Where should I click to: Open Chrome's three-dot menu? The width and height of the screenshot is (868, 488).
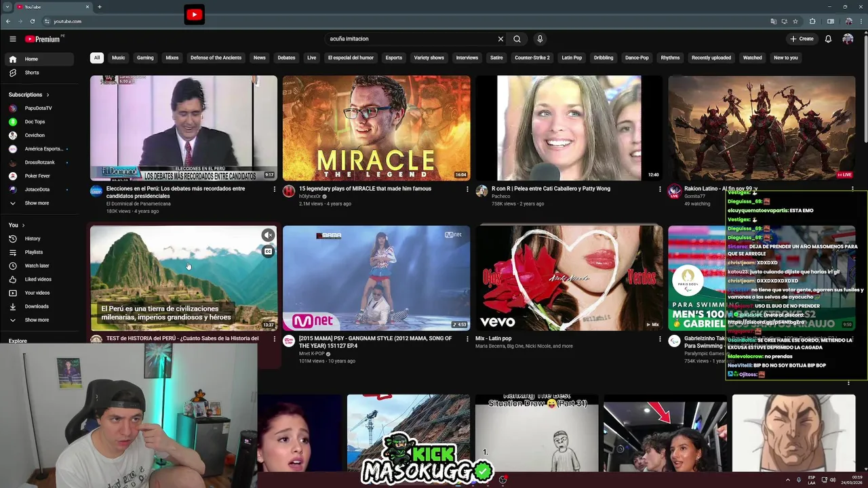(861, 22)
